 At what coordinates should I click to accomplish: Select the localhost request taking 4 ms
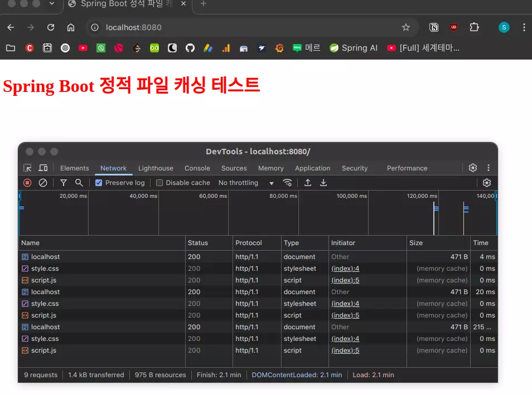coord(258,257)
